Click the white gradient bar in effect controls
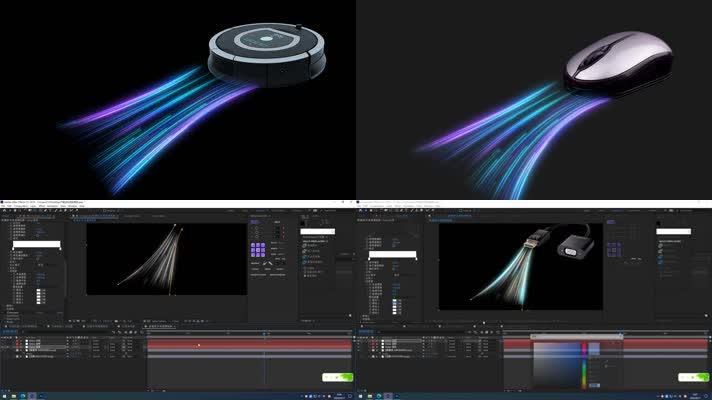Viewport: 712px width, 400px height. (37, 244)
